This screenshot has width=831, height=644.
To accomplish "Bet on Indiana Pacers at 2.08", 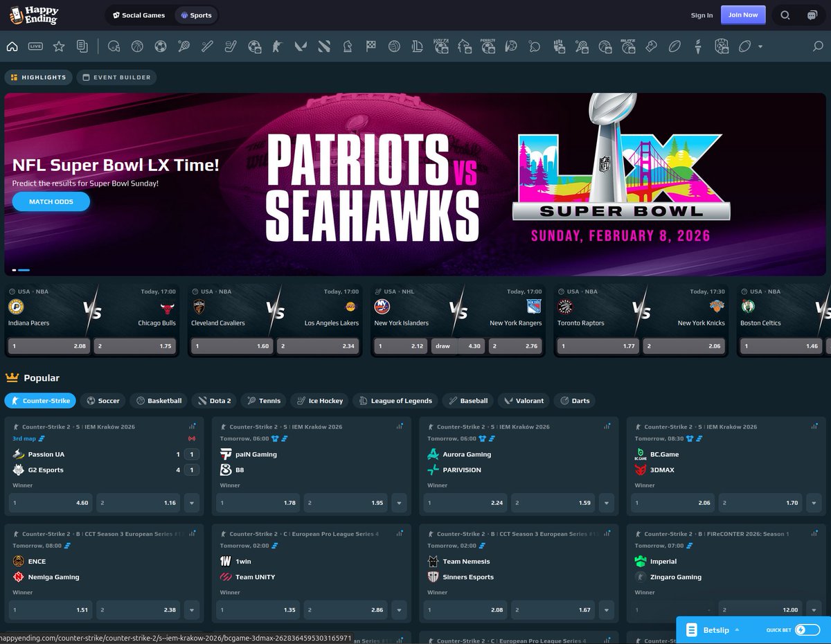I will [49, 346].
